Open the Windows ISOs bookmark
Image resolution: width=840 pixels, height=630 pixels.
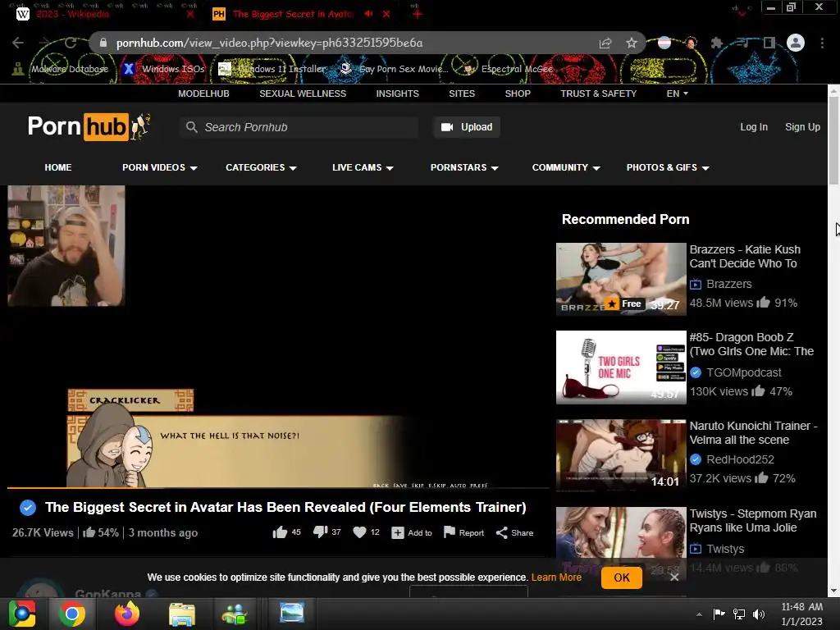(x=164, y=69)
